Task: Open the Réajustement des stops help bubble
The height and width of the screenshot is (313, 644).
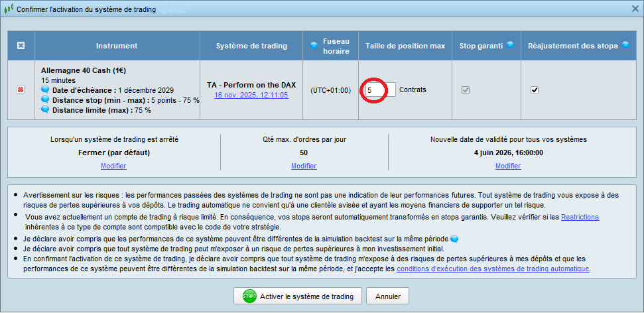Action: 625,46
